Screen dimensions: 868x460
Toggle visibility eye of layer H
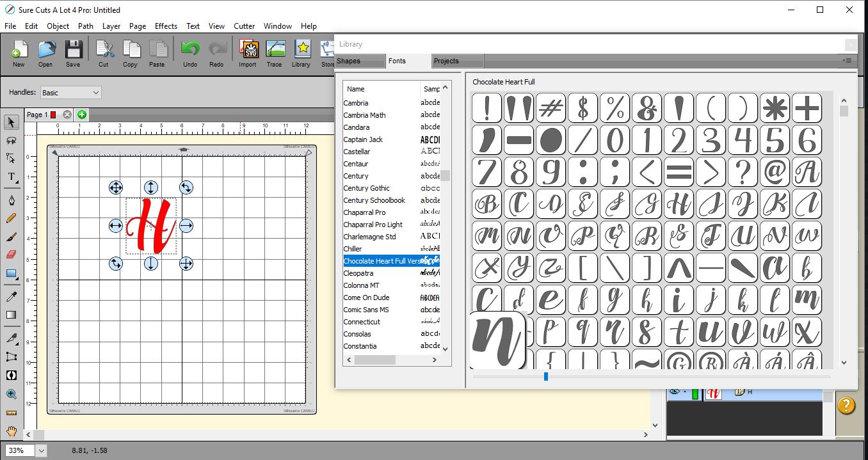675,392
